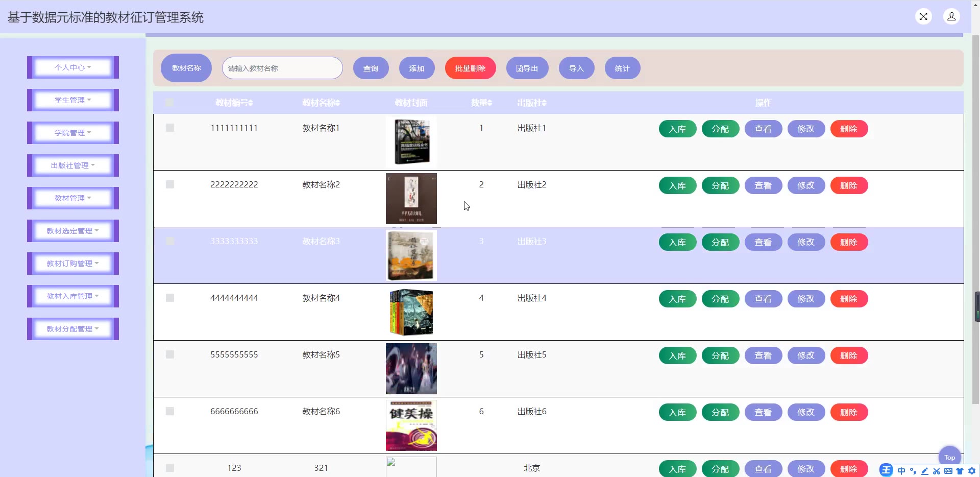Screen dimensions: 980x477
Task: Expand the 教材管理 sidebar menu
Action: [x=73, y=198]
